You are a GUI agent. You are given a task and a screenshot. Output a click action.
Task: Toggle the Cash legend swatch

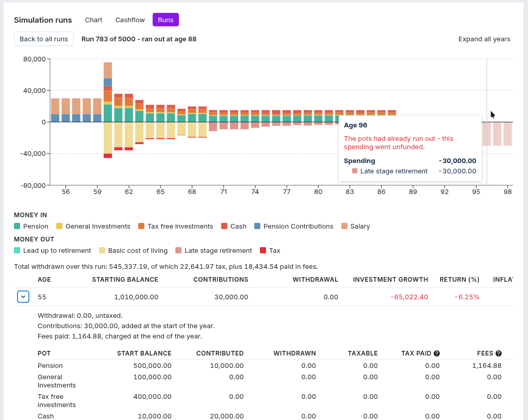pos(224,226)
